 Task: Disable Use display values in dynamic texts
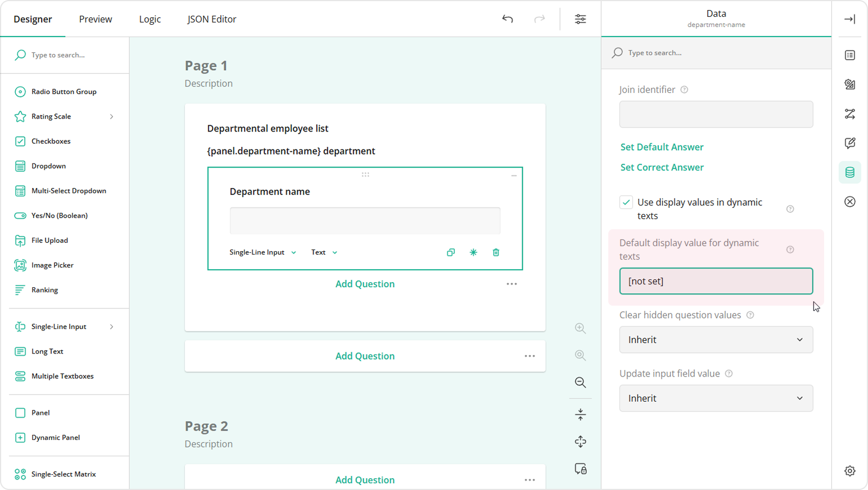(x=626, y=202)
